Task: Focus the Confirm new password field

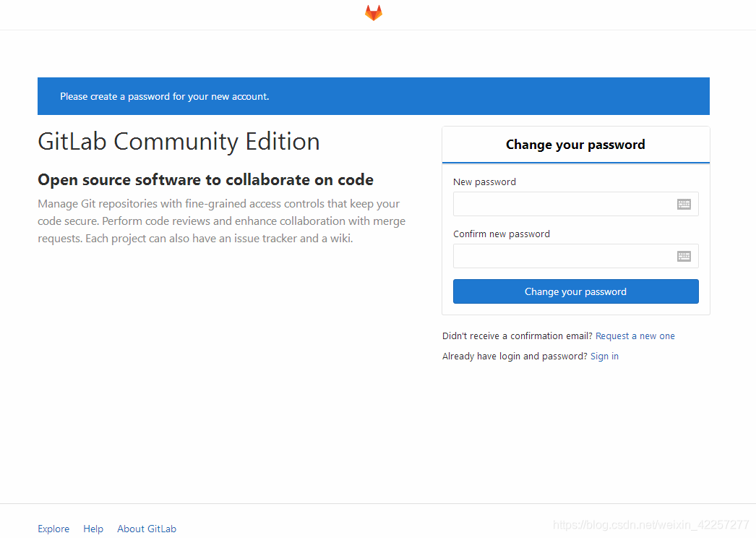Action: point(576,256)
